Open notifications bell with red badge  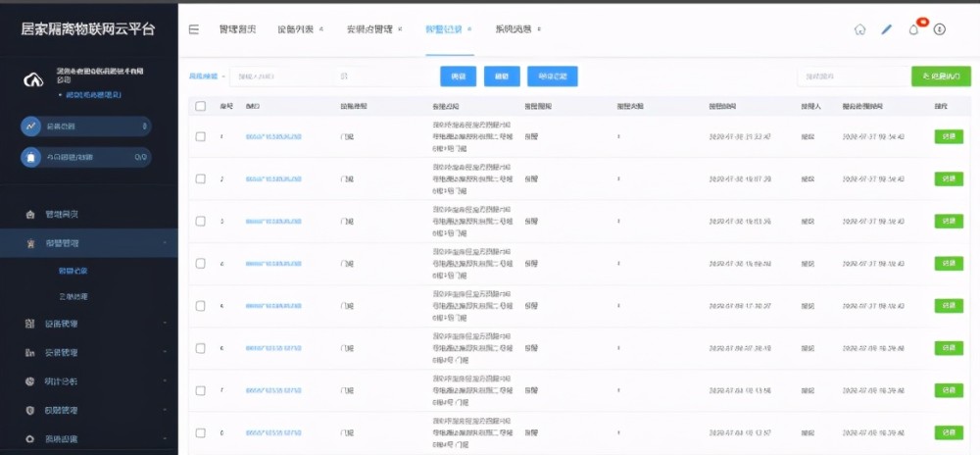913,29
